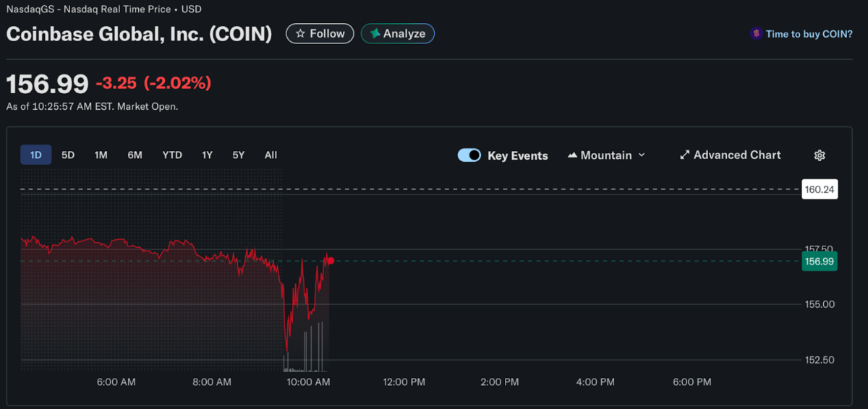Click the 155.00 price axis label
The width and height of the screenshot is (868, 409).
[x=820, y=304]
